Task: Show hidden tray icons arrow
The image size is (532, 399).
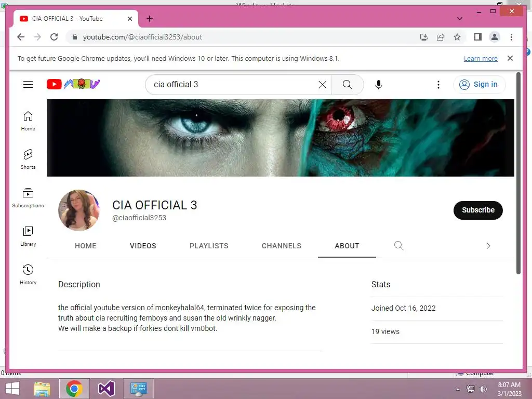Action: point(458,389)
